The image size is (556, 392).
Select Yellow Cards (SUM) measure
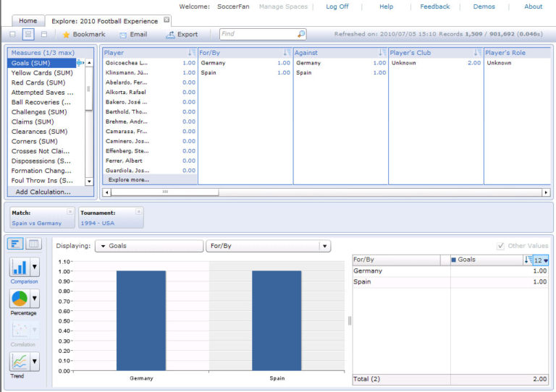(42, 73)
